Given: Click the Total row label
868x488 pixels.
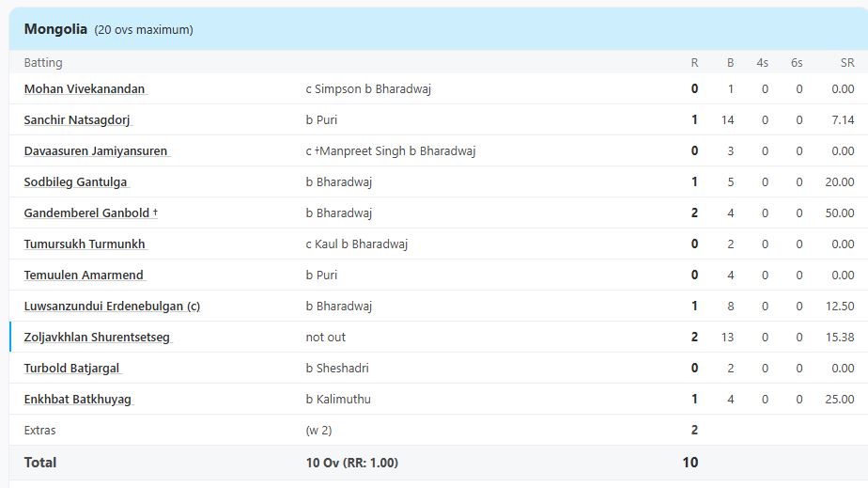Looking at the screenshot, I should coord(40,463).
